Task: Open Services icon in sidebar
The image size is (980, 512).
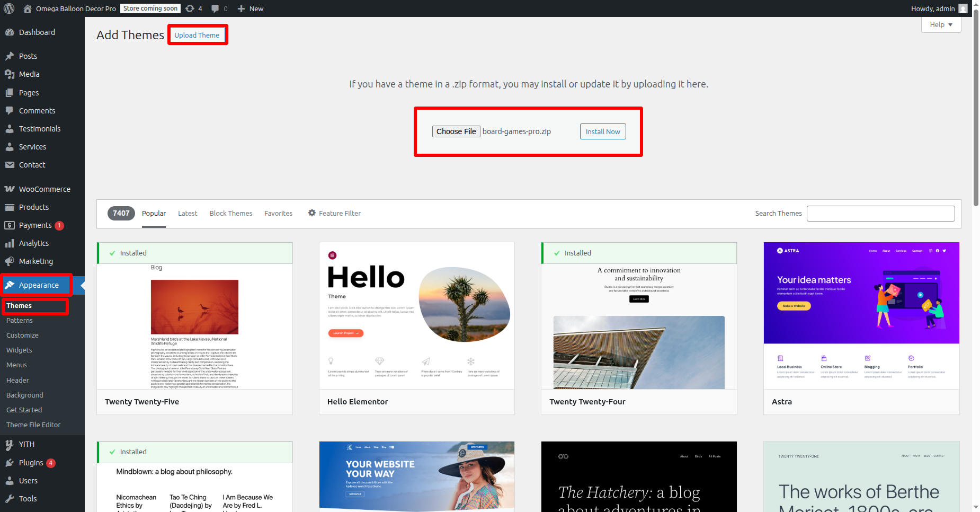Action: [10, 147]
